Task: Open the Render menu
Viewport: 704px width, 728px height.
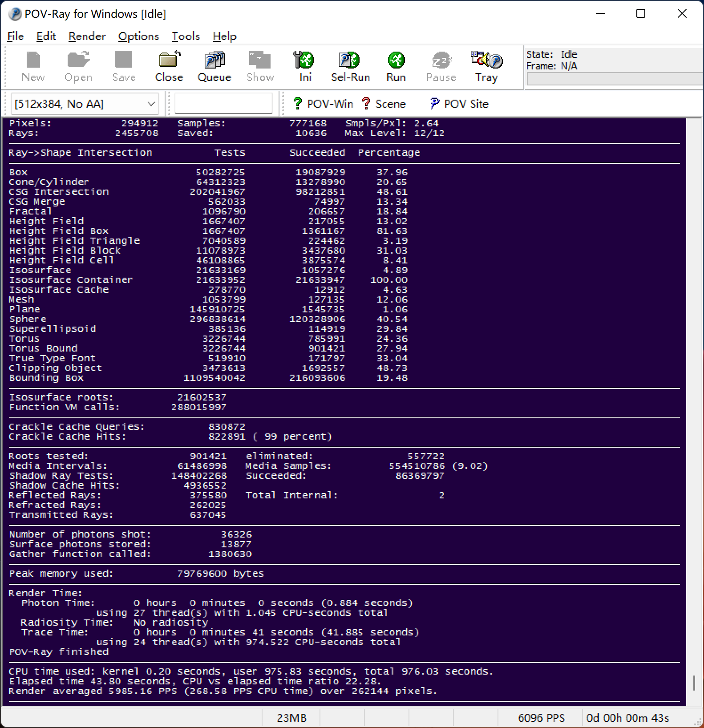Action: pyautogui.click(x=87, y=36)
